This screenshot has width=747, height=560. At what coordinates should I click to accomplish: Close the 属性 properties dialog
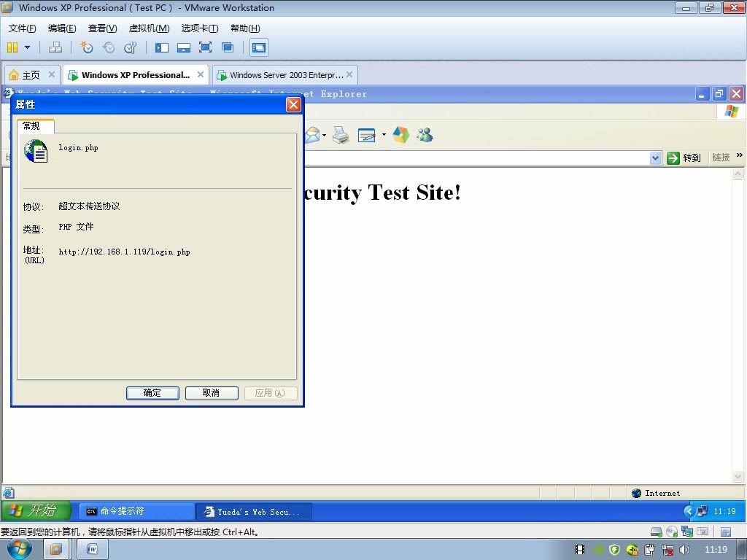(x=293, y=104)
